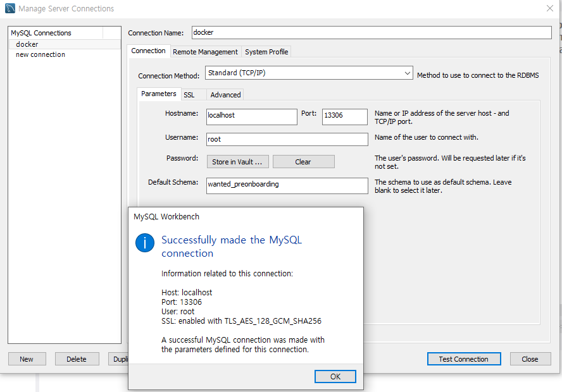This screenshot has width=562, height=392.
Task: Open the System Profile tab
Action: pyautogui.click(x=266, y=52)
